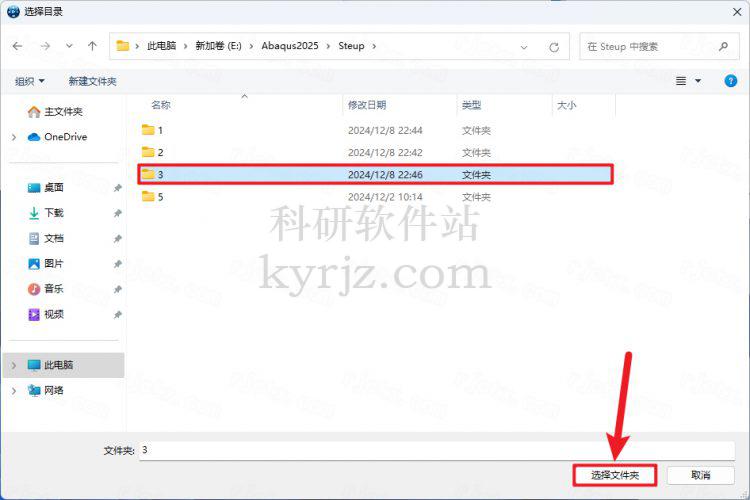Open view options dropdown arrow
Screen dimensions: 750x500
tap(698, 81)
